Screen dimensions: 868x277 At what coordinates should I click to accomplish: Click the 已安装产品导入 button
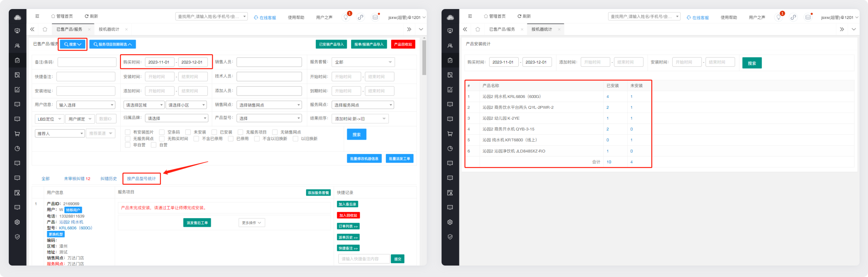[x=331, y=44]
